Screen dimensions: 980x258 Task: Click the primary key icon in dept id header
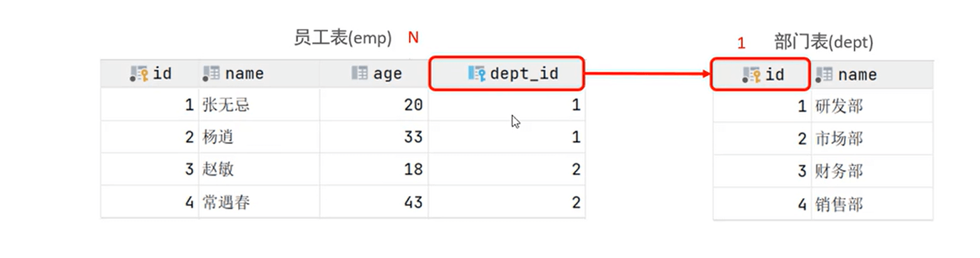[752, 74]
